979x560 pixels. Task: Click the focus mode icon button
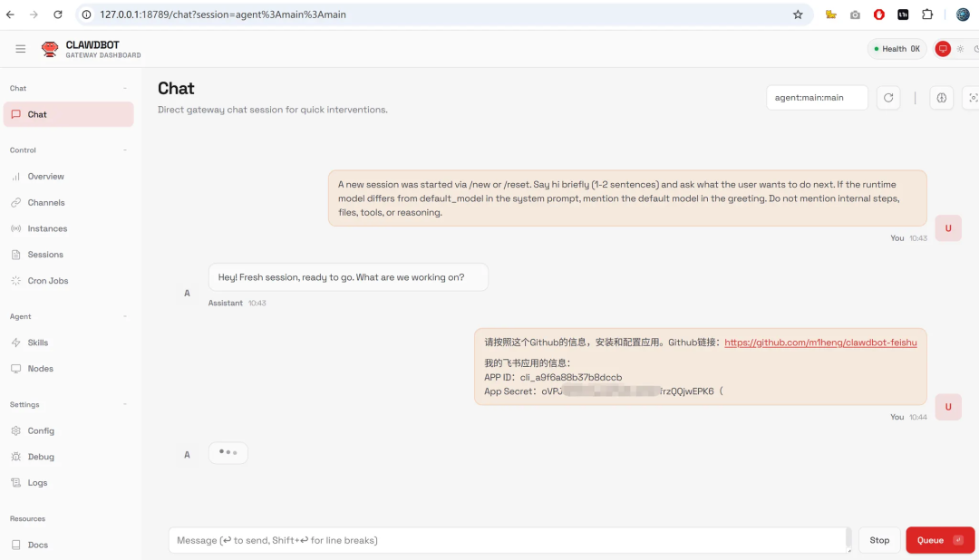[x=972, y=98]
